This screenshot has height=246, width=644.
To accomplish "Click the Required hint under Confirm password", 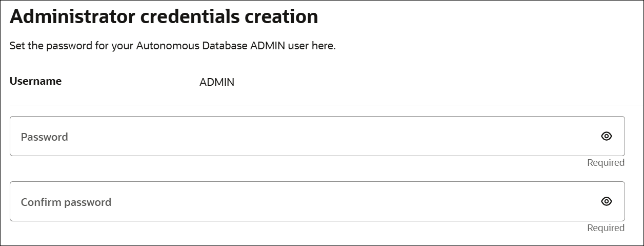I will (x=606, y=228).
